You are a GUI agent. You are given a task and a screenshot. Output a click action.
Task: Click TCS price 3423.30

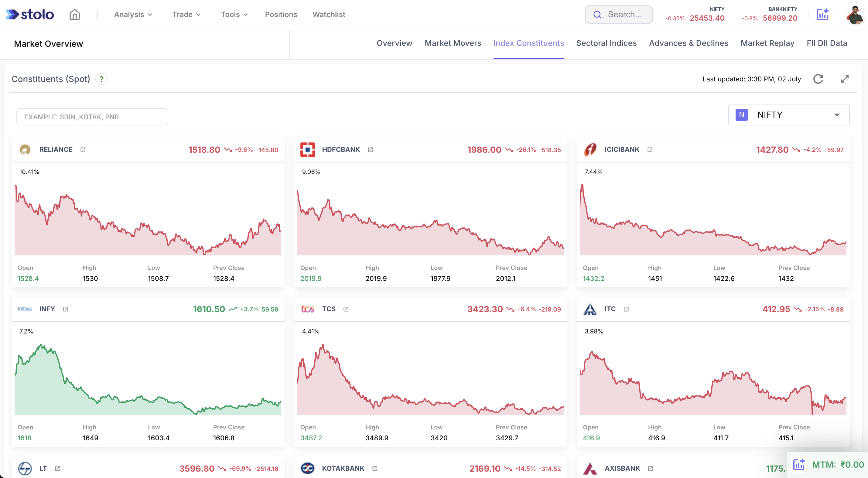[x=485, y=309]
